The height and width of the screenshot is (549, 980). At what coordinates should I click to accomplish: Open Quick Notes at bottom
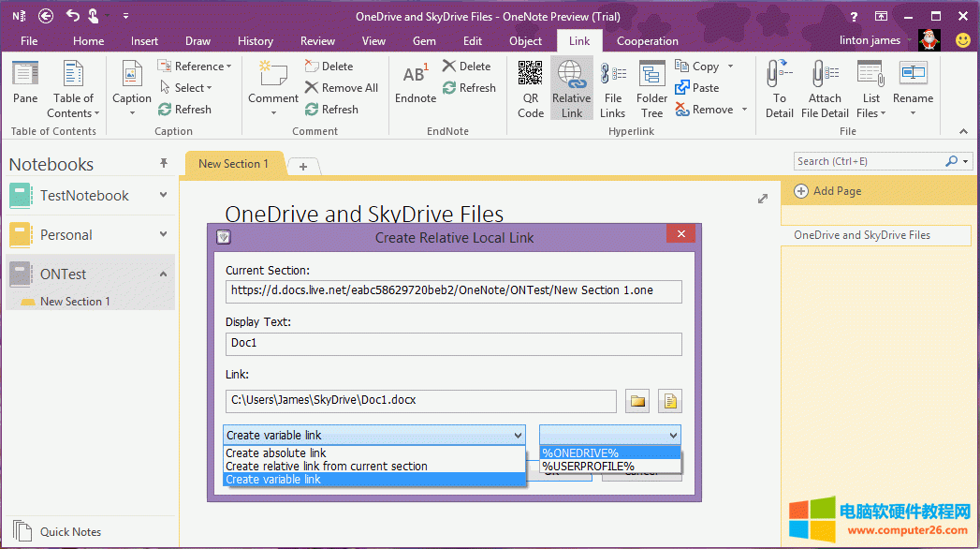coord(70,531)
